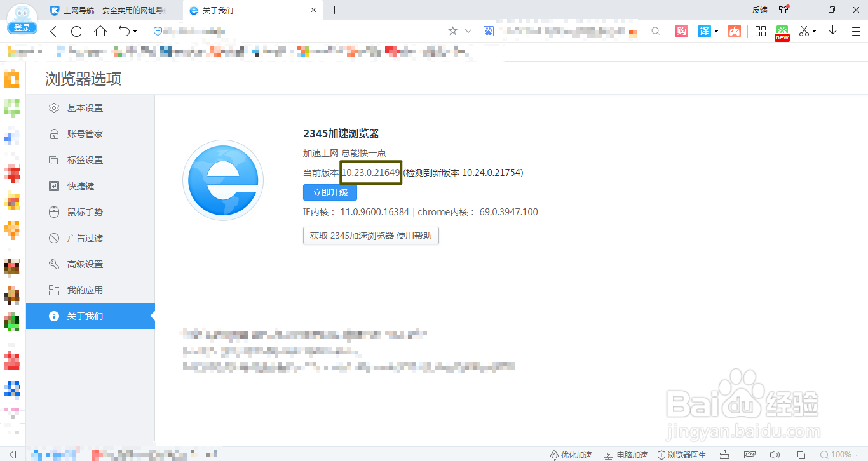Open a new tab with plus button
The height and width of the screenshot is (461, 868).
335,10
